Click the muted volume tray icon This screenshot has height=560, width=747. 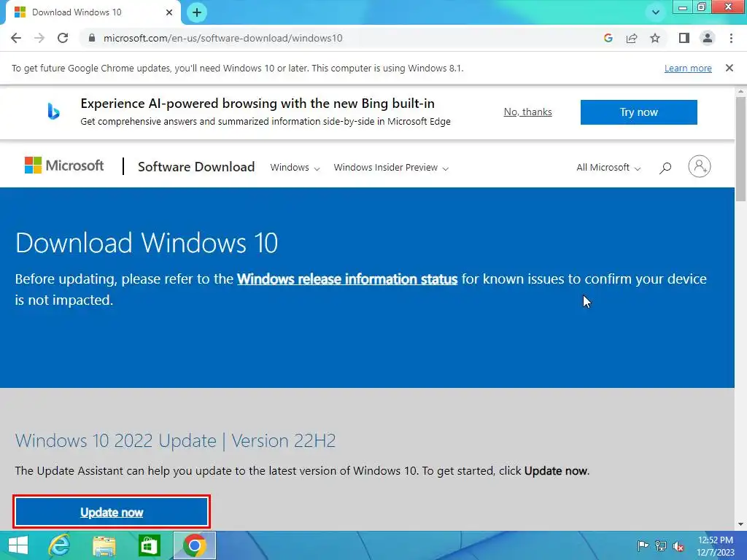tap(678, 546)
